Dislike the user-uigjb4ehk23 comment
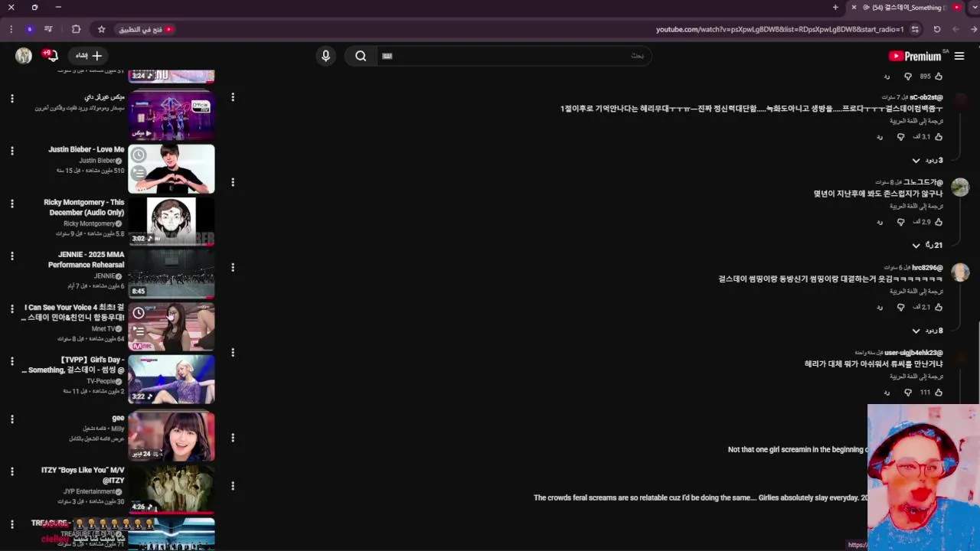 pos(908,393)
